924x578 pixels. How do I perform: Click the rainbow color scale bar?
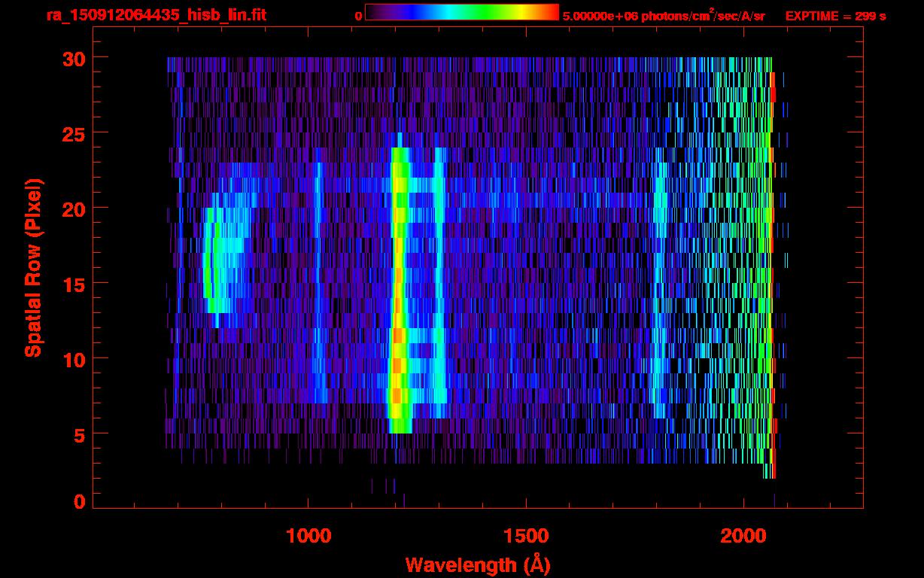click(462, 12)
